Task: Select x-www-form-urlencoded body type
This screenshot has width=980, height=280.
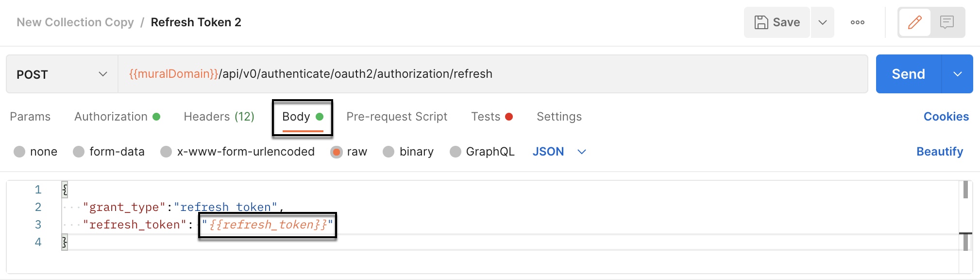Action: pos(166,152)
